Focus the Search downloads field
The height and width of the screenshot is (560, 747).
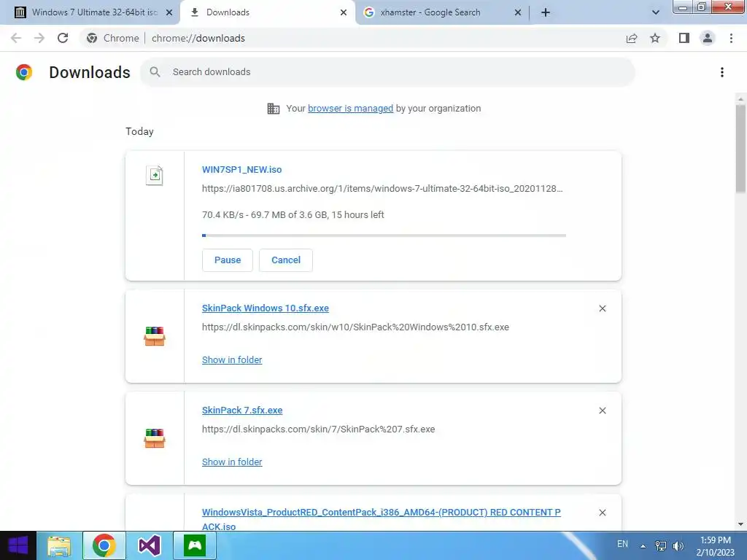click(387, 72)
